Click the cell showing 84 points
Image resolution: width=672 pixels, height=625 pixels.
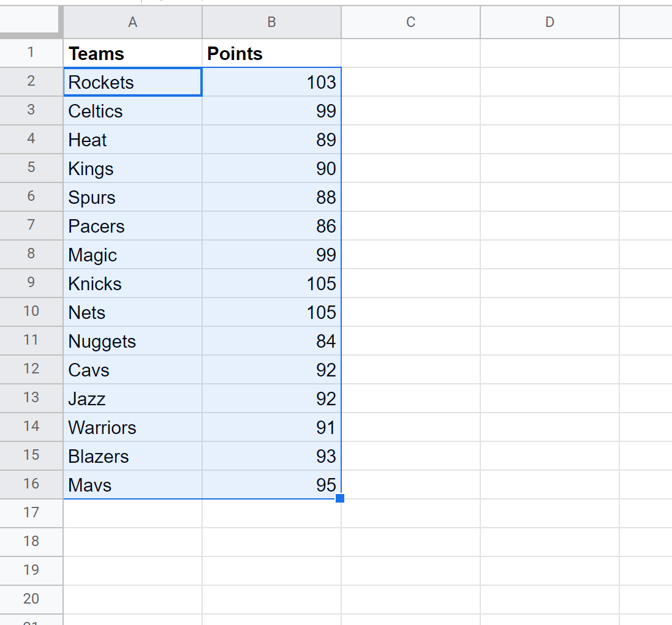pos(271,341)
